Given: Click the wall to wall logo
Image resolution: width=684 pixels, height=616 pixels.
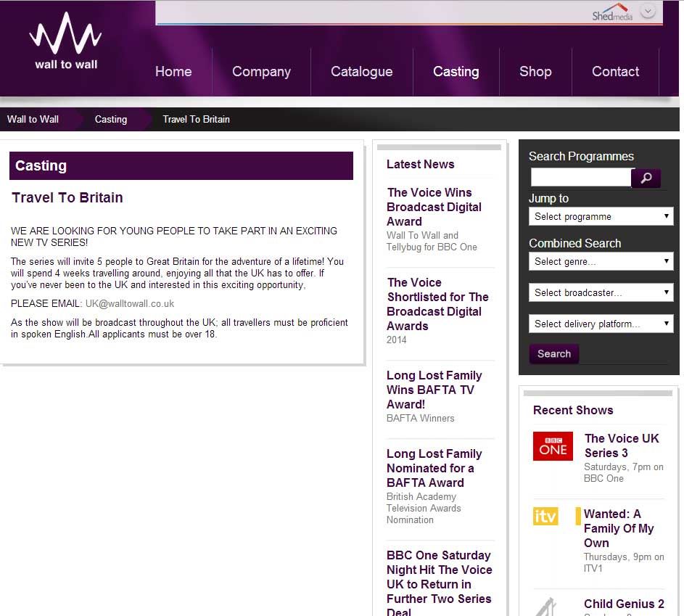Looking at the screenshot, I should click(66, 41).
